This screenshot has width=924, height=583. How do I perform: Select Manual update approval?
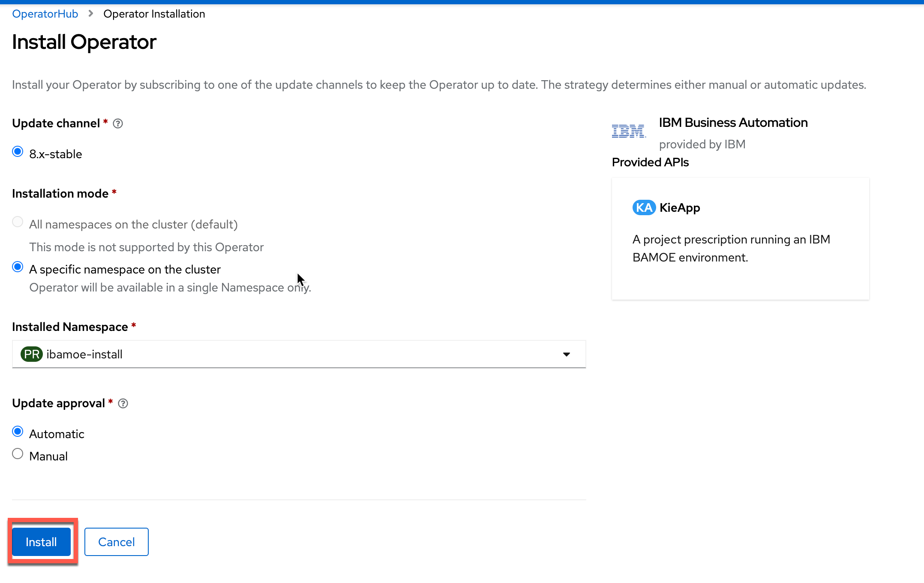18,454
